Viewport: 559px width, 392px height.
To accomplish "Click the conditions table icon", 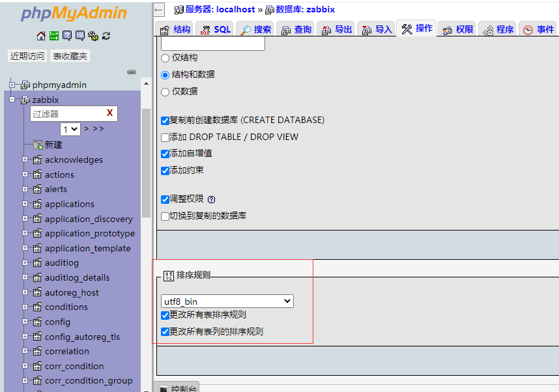I will click(37, 307).
